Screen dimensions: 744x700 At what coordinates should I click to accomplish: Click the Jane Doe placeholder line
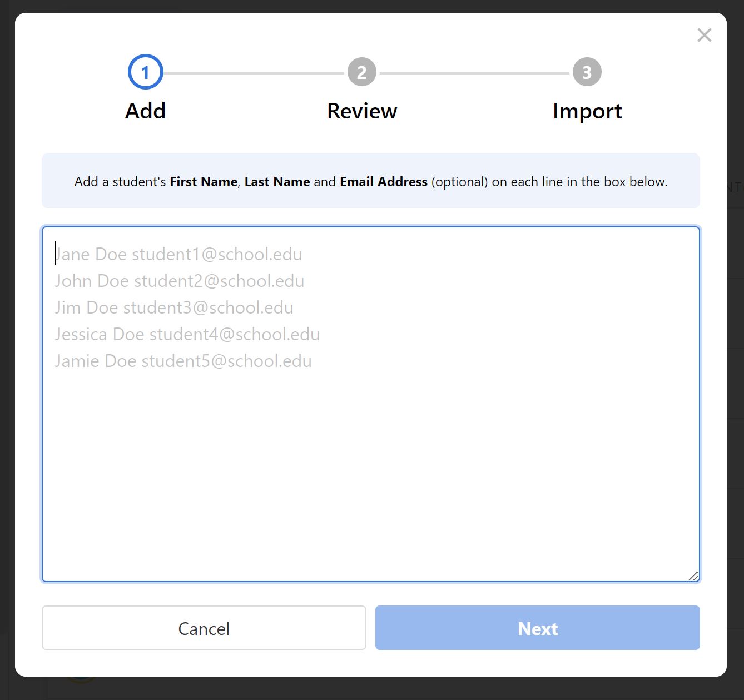point(178,254)
